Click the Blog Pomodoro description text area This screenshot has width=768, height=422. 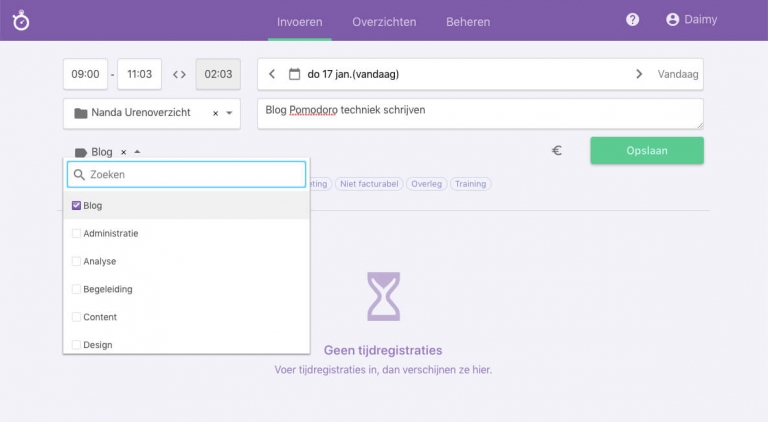click(x=480, y=114)
